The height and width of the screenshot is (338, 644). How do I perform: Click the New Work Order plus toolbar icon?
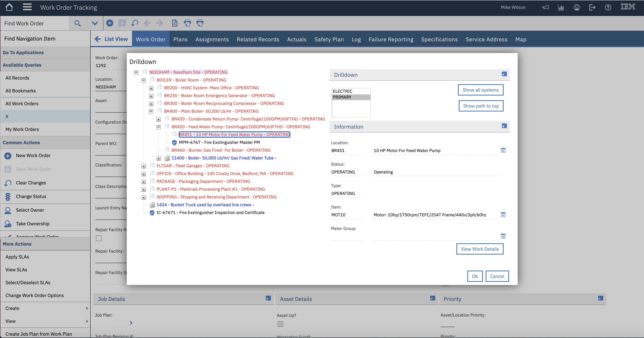110,23
